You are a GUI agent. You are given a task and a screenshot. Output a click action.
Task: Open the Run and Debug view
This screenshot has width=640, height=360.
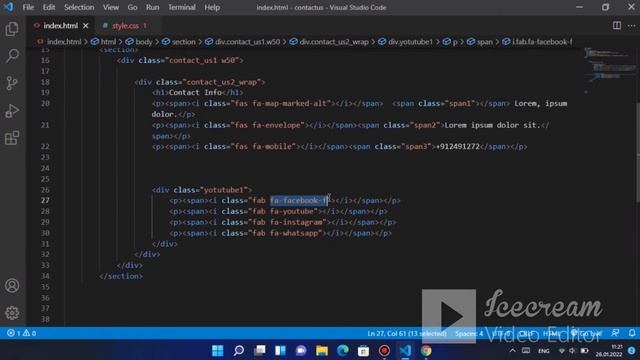click(12, 111)
